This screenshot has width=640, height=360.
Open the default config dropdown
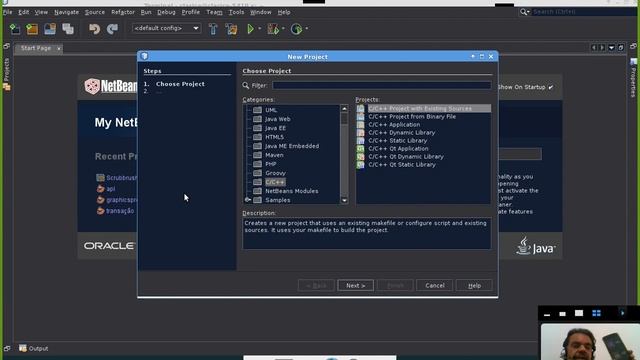tap(166, 28)
